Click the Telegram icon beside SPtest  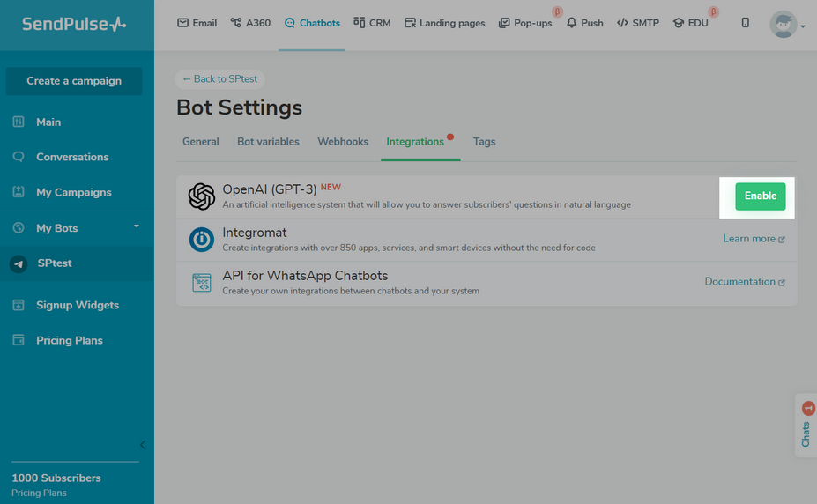(x=19, y=264)
